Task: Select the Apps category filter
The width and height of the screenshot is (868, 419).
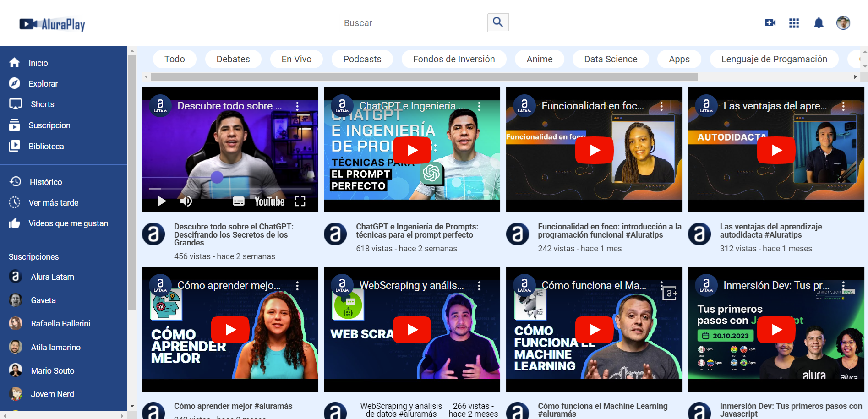Action: (679, 59)
